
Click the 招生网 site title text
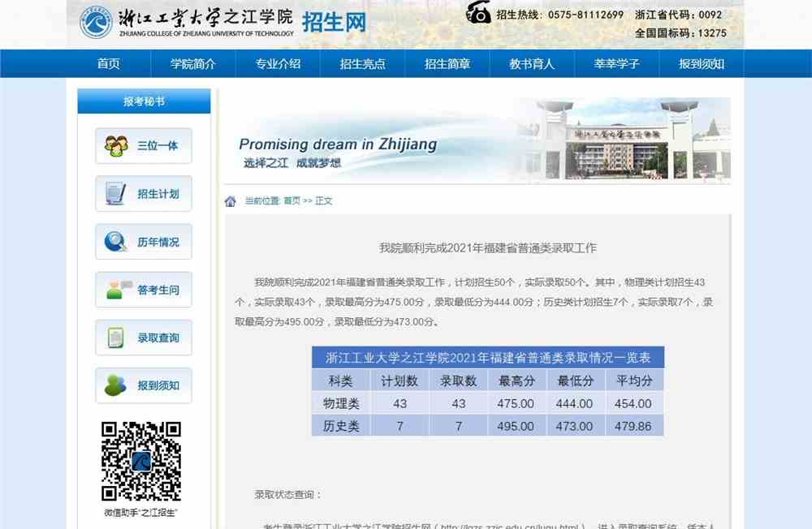pos(334,22)
